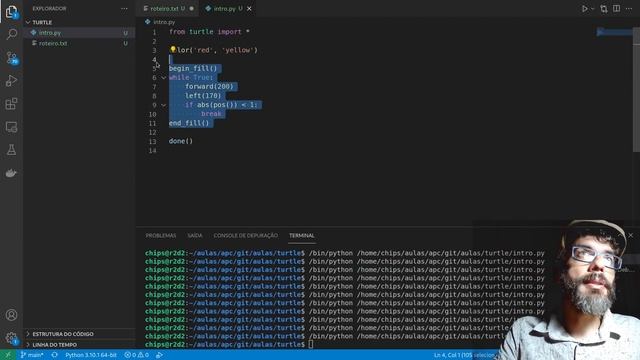Viewport: 640px width, 360px height.
Task: Open the Explorer view in activity bar
Action: pyautogui.click(x=11, y=12)
